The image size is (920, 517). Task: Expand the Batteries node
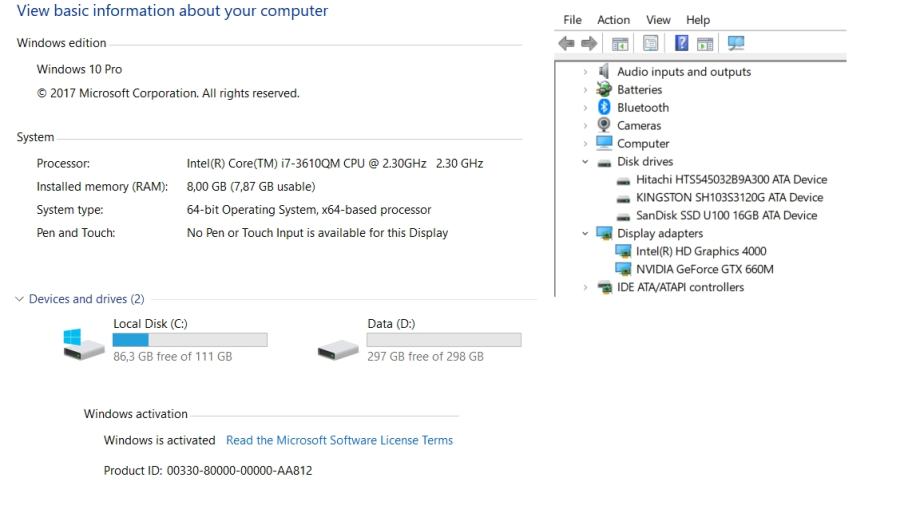(x=585, y=90)
